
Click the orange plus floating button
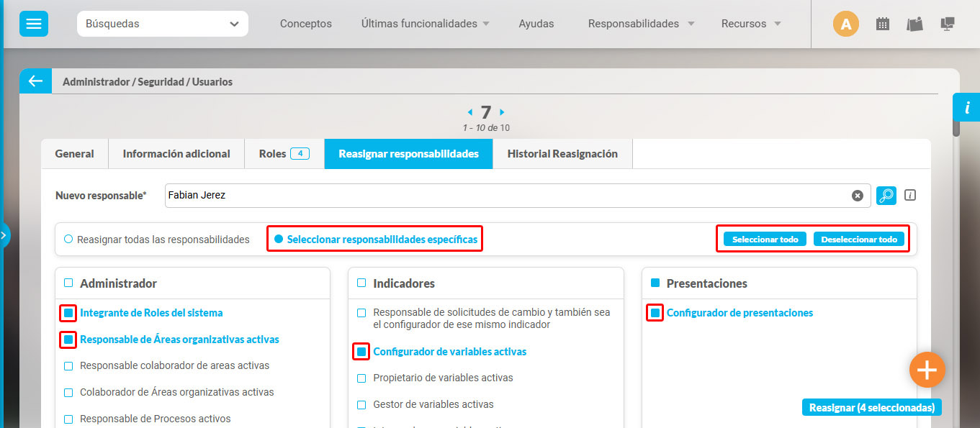(927, 369)
